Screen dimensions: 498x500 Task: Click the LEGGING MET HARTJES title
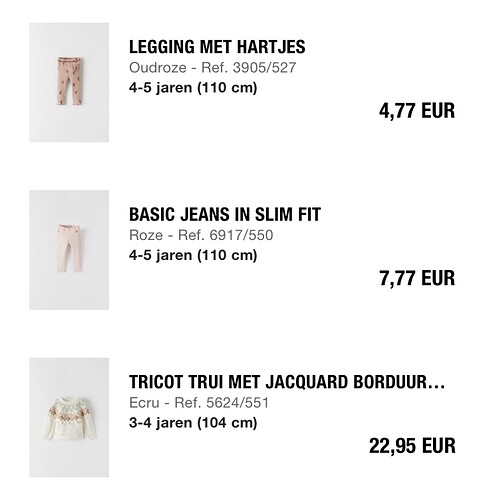point(217,47)
